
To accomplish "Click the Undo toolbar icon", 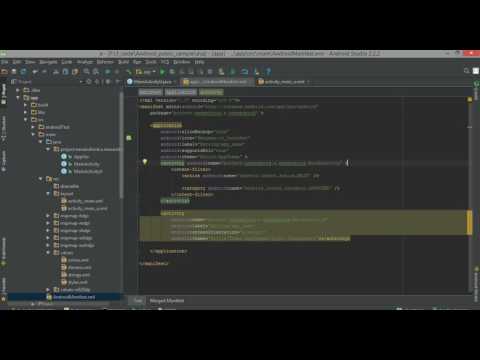I will click(x=35, y=72).
